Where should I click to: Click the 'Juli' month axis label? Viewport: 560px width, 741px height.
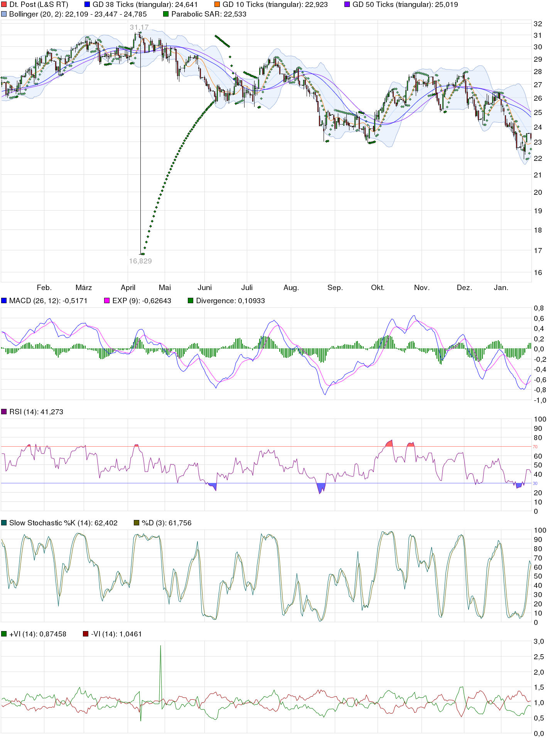point(247,287)
